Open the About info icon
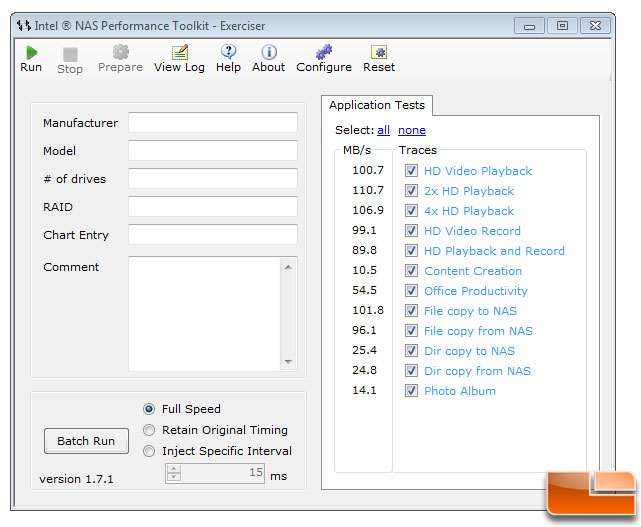641x527 pixels. click(x=269, y=52)
